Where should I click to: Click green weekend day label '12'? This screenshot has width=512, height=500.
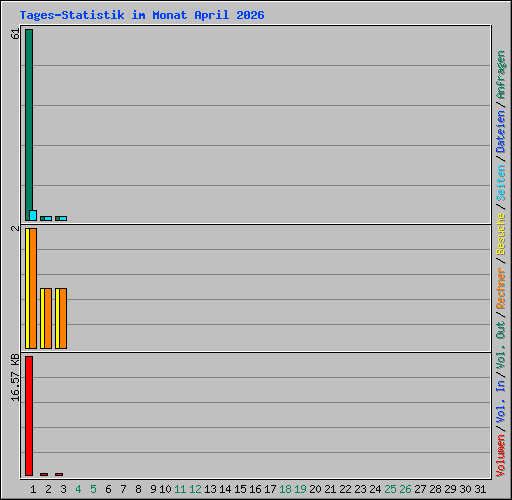(x=195, y=489)
